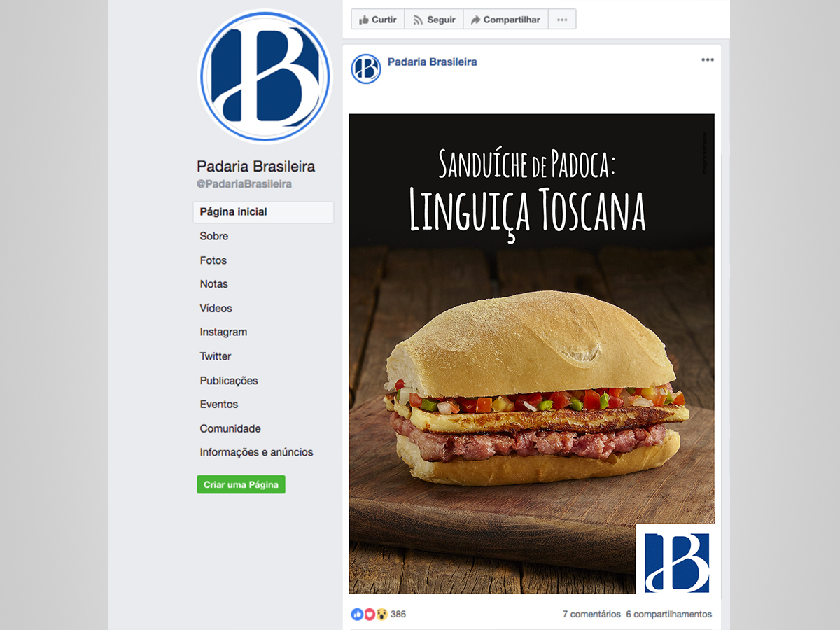This screenshot has height=630, width=840.
Task: Open the 7 comentários link
Action: (591, 614)
